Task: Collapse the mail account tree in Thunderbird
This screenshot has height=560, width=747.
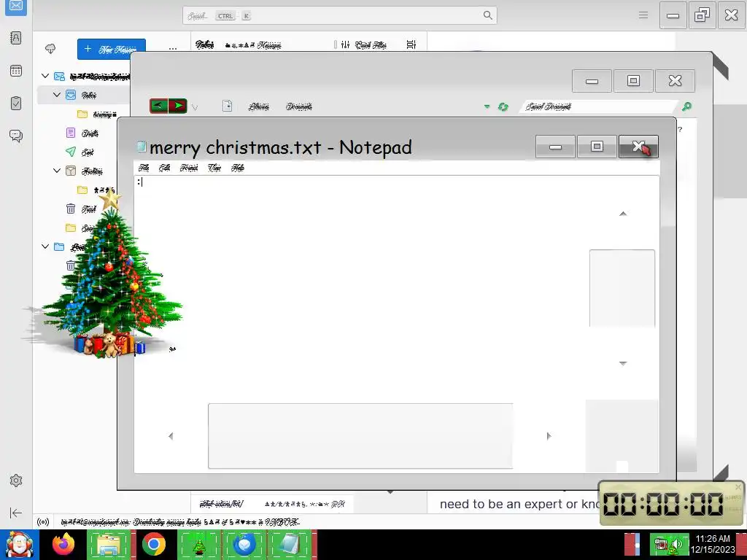Action: point(45,76)
